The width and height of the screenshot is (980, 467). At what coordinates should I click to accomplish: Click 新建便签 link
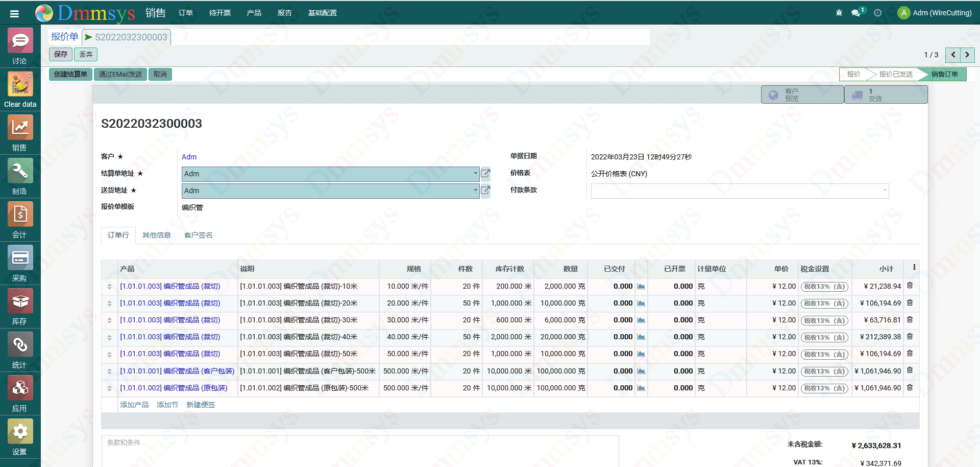coord(201,405)
